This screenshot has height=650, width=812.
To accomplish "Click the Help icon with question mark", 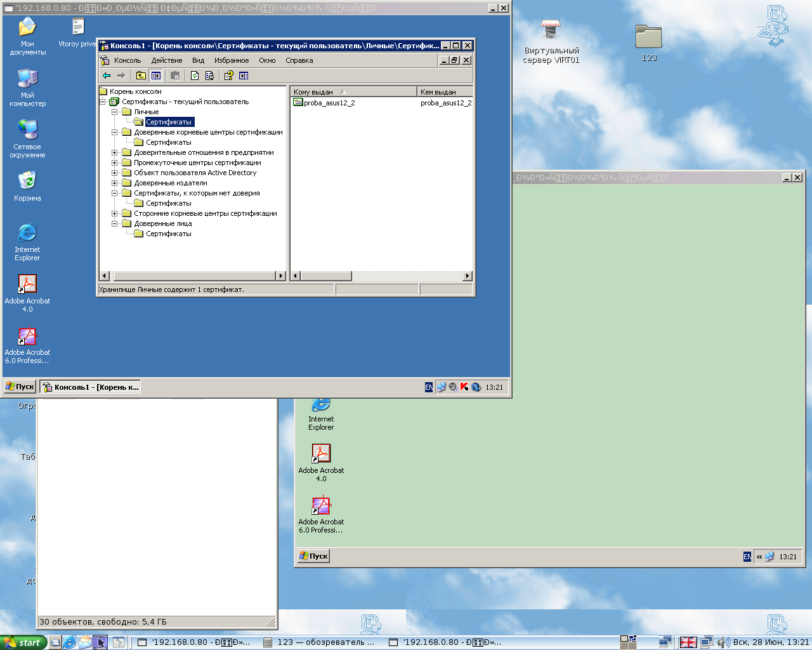I will [x=228, y=76].
